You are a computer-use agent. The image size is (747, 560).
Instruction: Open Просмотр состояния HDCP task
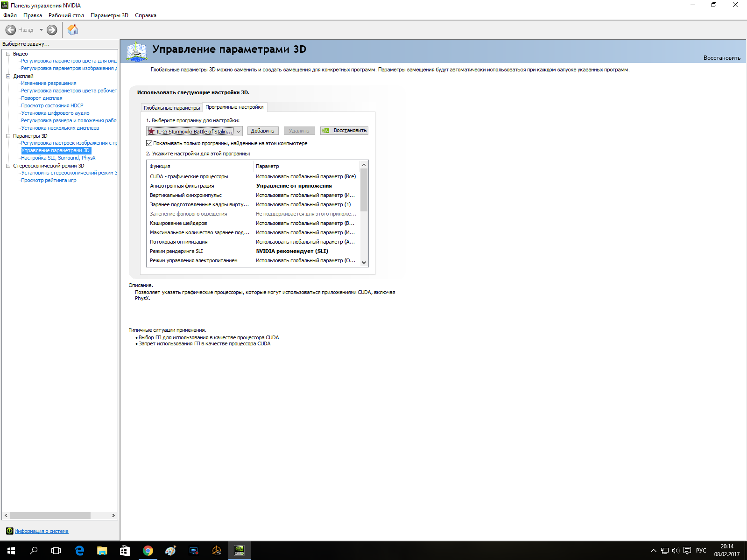click(x=52, y=105)
